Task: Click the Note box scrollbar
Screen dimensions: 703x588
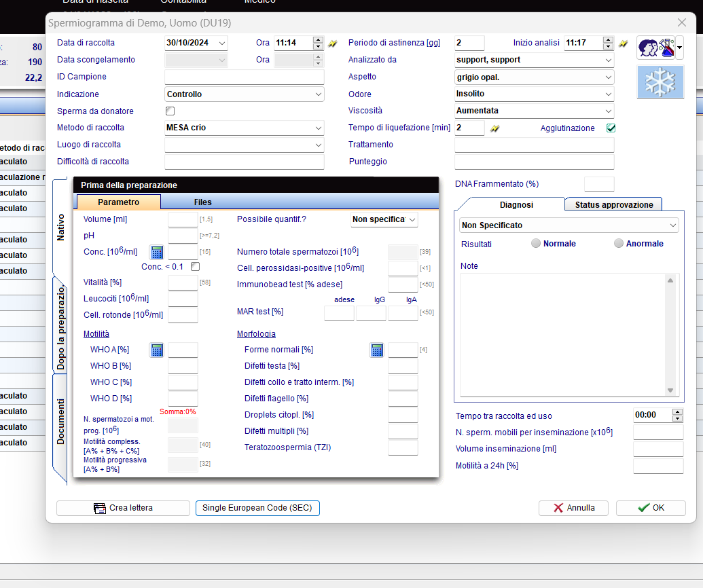Action: [670, 335]
